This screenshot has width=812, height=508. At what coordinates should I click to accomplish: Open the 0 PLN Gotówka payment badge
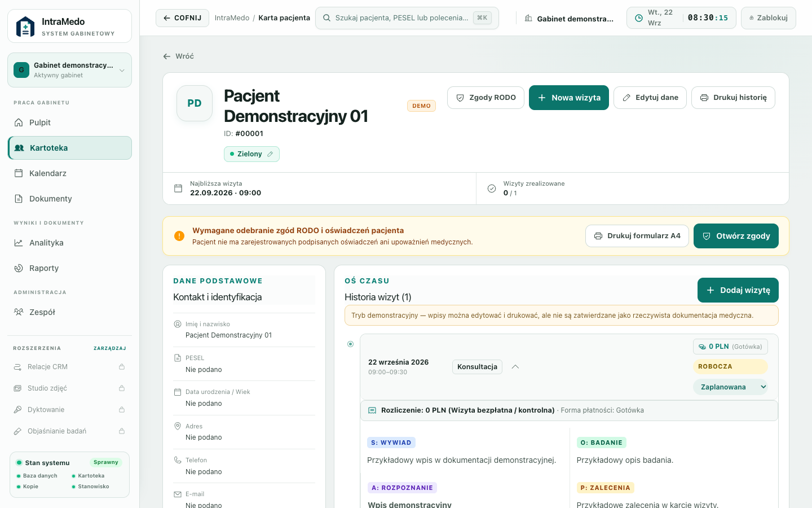pos(730,347)
